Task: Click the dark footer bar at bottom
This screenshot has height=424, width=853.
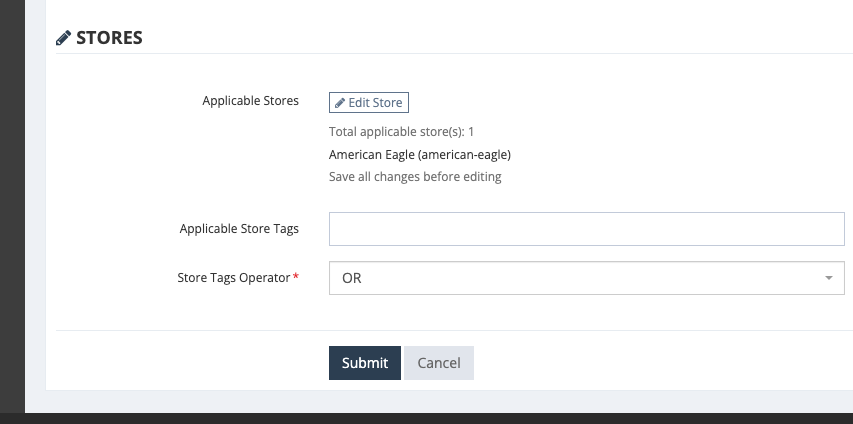Action: (426, 419)
